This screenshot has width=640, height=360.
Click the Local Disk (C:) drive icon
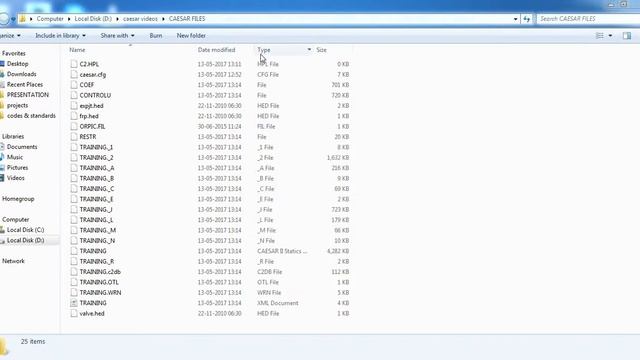(x=2, y=230)
